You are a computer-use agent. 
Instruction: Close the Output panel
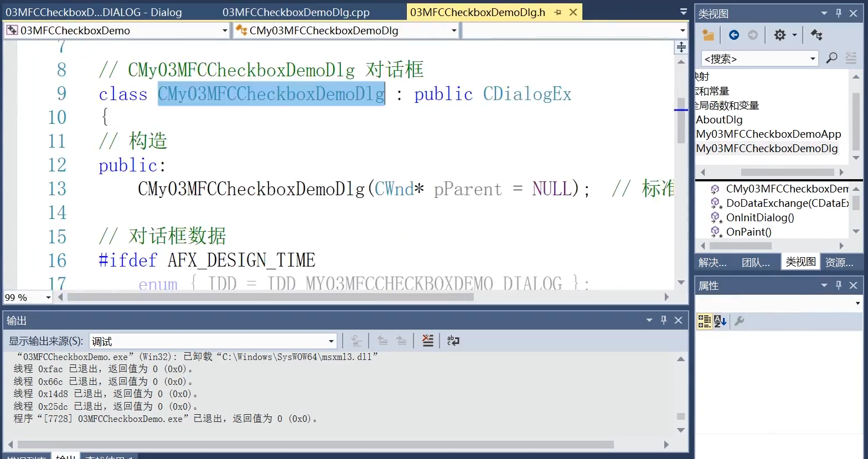(678, 320)
